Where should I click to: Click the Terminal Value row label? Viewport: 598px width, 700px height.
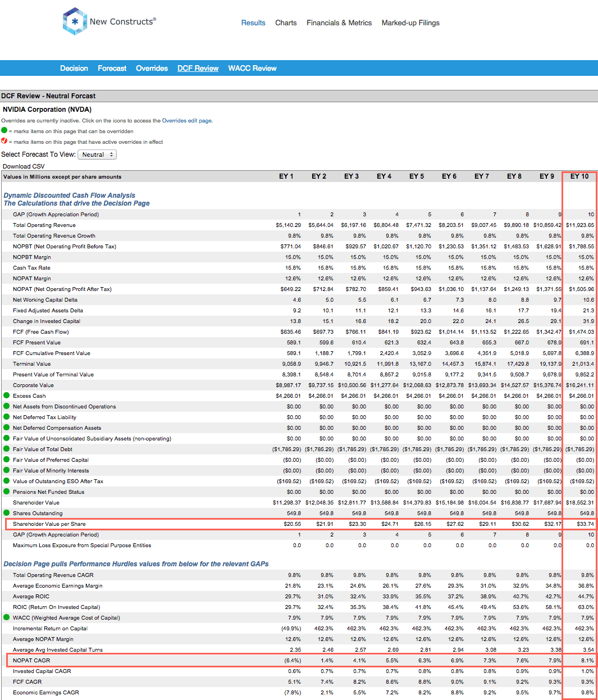pyautogui.click(x=31, y=364)
